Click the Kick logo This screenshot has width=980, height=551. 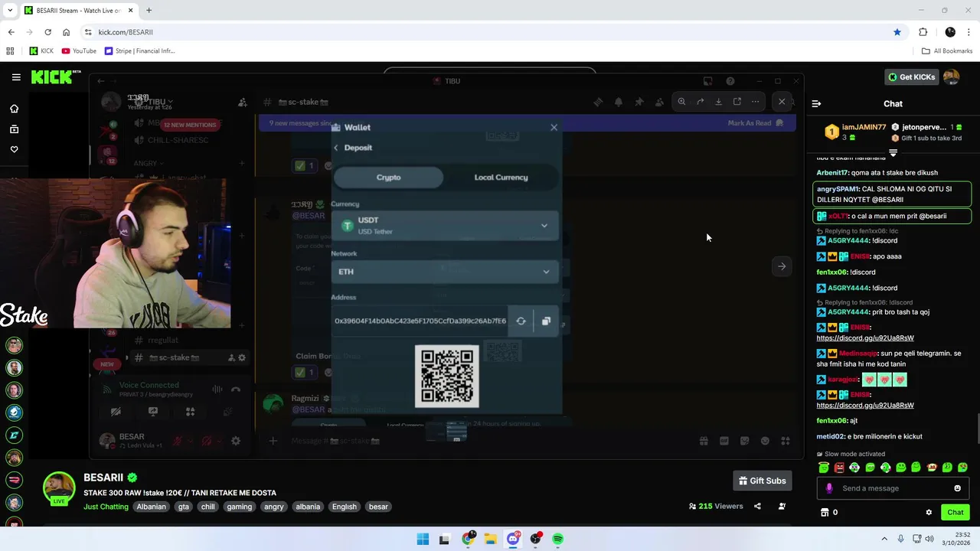[x=55, y=77]
